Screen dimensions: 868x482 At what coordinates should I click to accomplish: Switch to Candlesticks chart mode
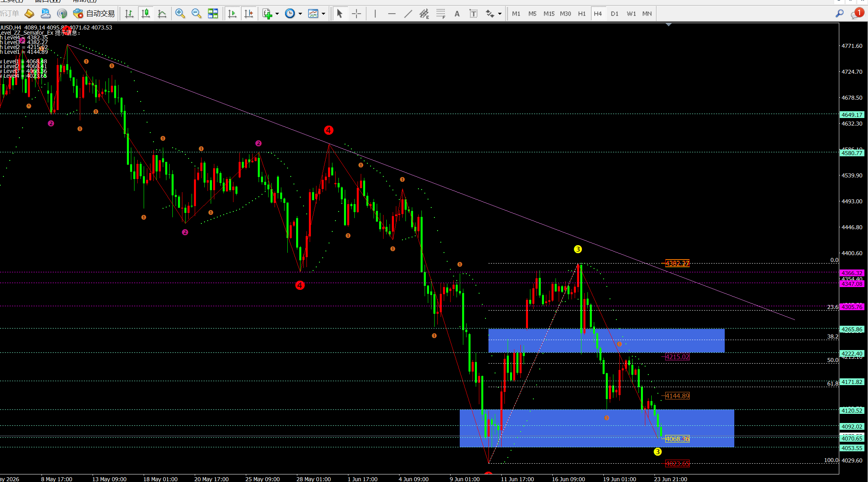click(x=146, y=14)
